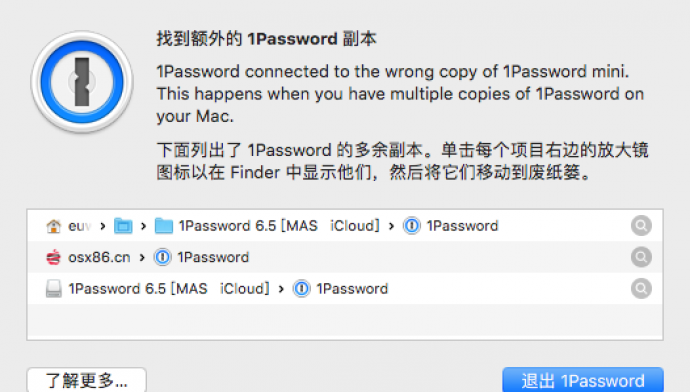The height and width of the screenshot is (392, 690).
Task: Reveal osx86.cn copy with magnifier icon
Action: 641,257
